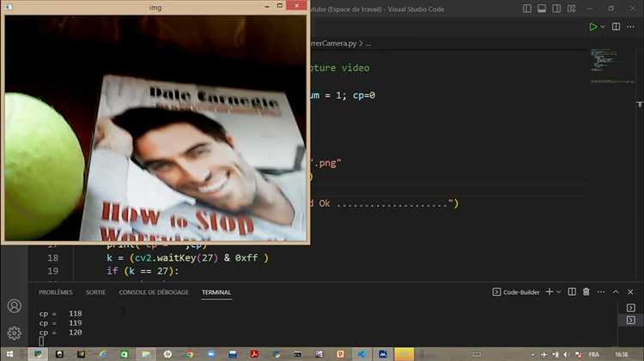Open the Adobe Acrobat red taskbar icon

pos(254,354)
